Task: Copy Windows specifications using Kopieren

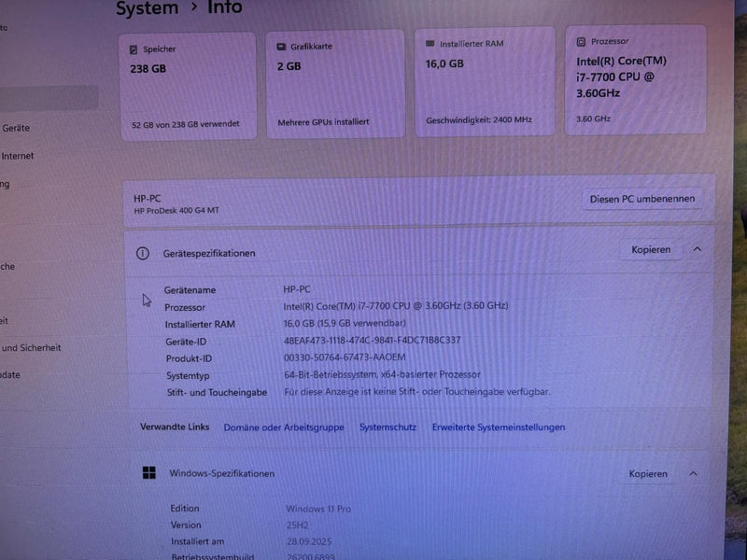Action: (648, 474)
